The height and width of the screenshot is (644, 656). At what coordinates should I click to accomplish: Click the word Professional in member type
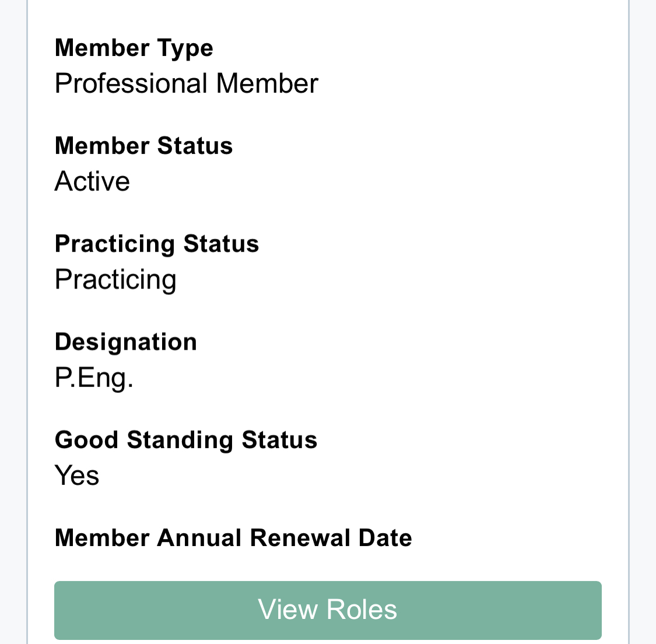tap(131, 84)
